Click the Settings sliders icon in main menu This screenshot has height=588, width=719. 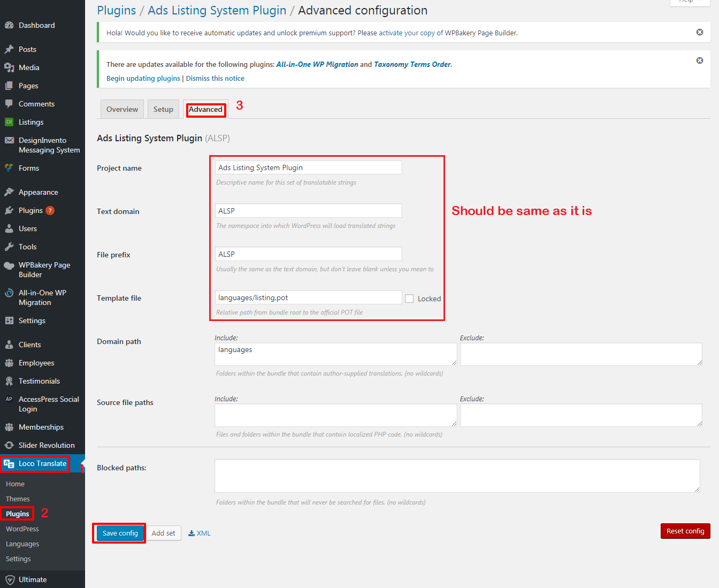(x=9, y=320)
